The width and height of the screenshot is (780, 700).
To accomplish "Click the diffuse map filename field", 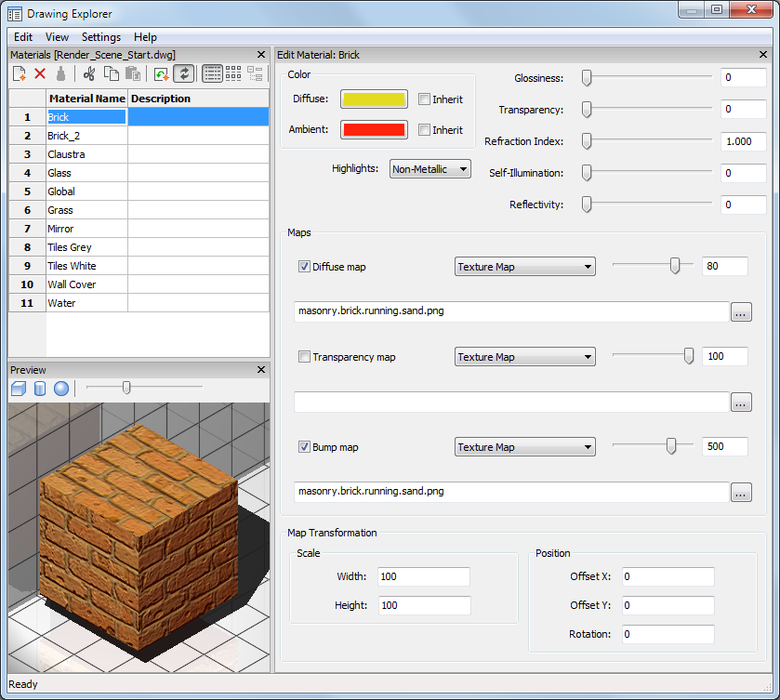I will 511,311.
